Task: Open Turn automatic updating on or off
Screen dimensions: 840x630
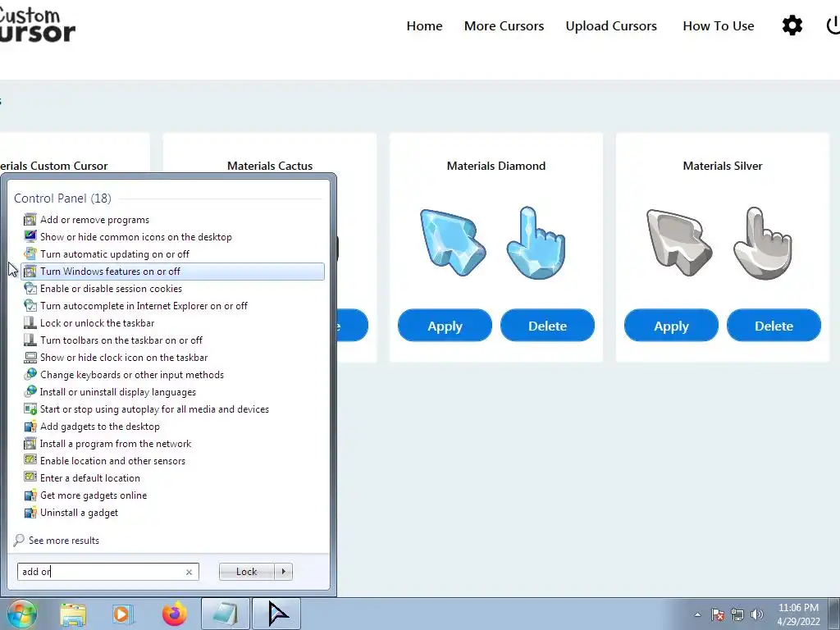Action: click(172, 254)
